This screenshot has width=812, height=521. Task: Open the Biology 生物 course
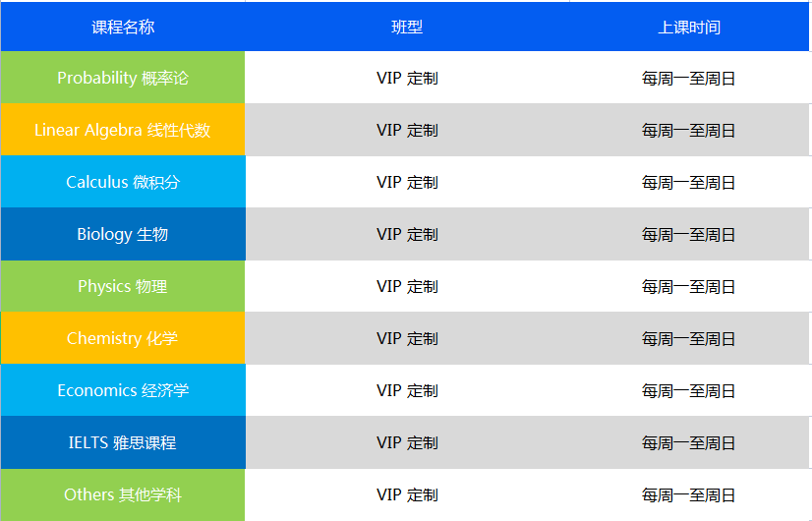tap(123, 234)
